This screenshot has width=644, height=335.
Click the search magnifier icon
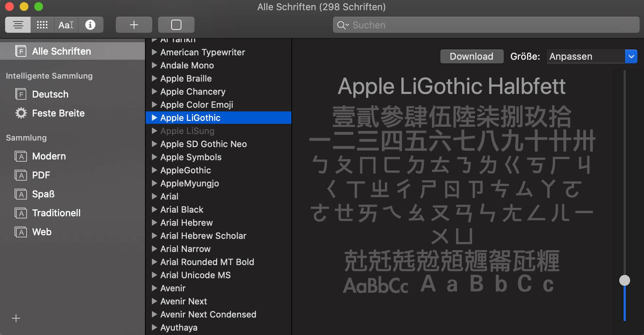coord(342,25)
